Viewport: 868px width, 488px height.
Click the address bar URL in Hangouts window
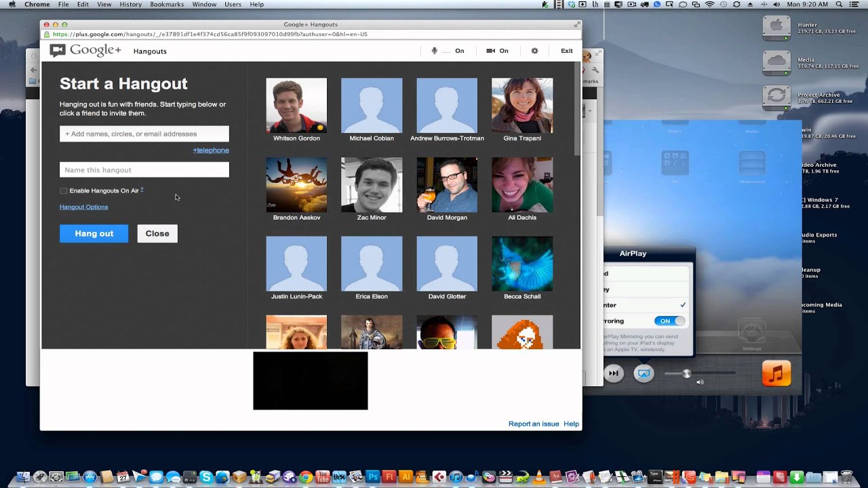tap(210, 34)
